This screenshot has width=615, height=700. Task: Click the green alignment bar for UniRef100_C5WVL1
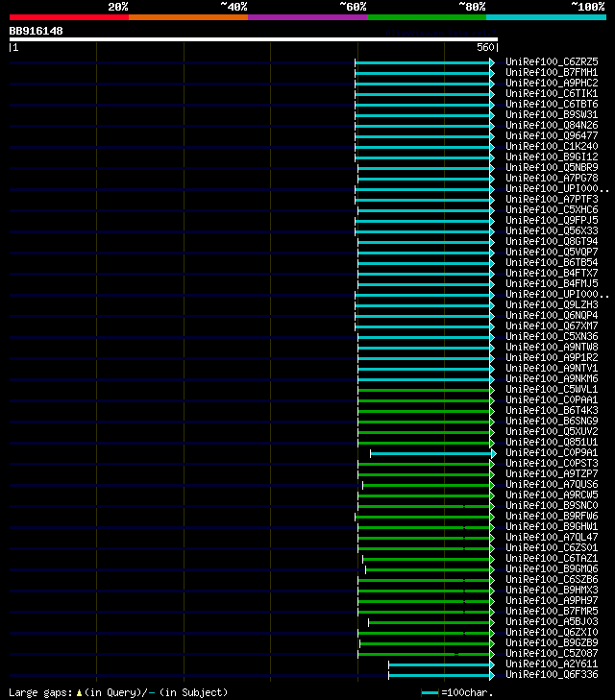coord(424,390)
